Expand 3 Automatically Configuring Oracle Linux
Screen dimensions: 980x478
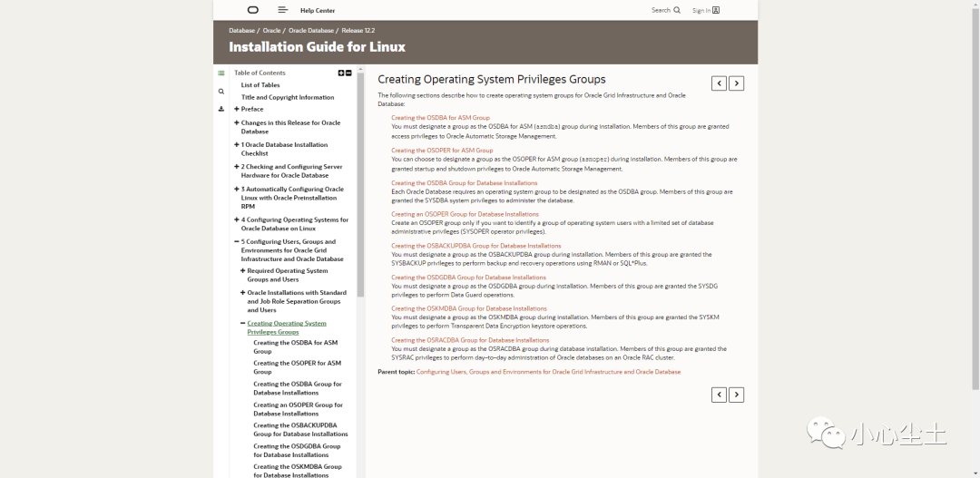click(x=236, y=189)
